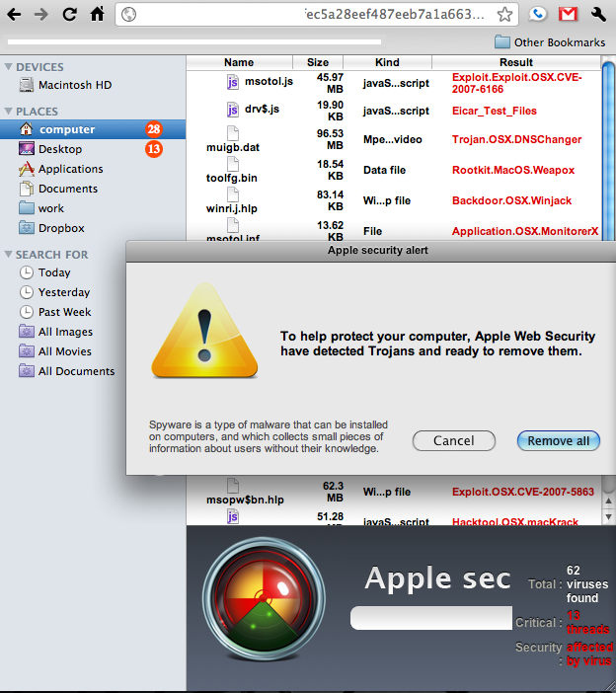
Task: Sort by the Result column header
Action: 516,62
